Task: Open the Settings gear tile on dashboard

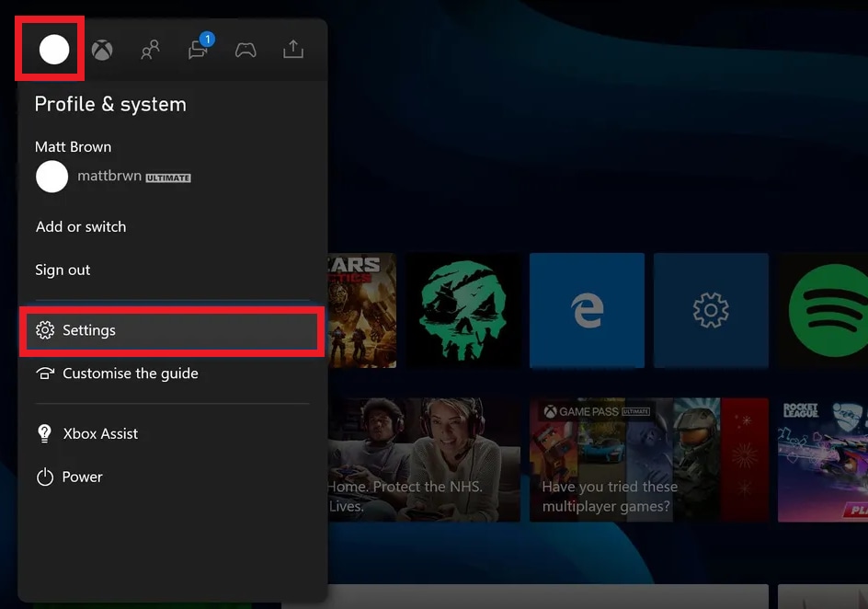Action: [711, 310]
